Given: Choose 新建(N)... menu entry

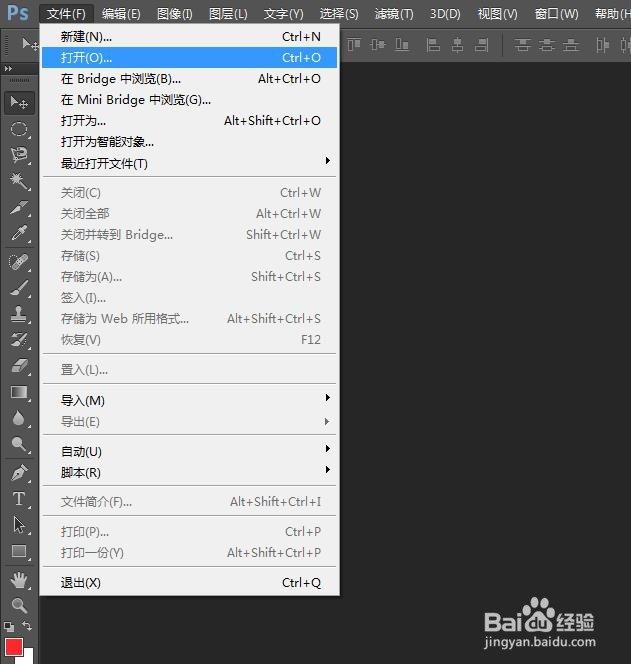Looking at the screenshot, I should click(190, 37).
